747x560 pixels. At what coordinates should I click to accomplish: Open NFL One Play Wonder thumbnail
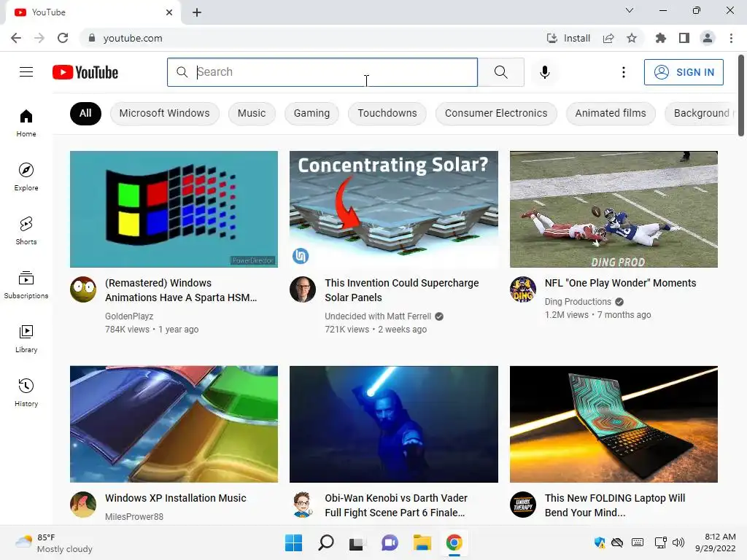pos(614,209)
